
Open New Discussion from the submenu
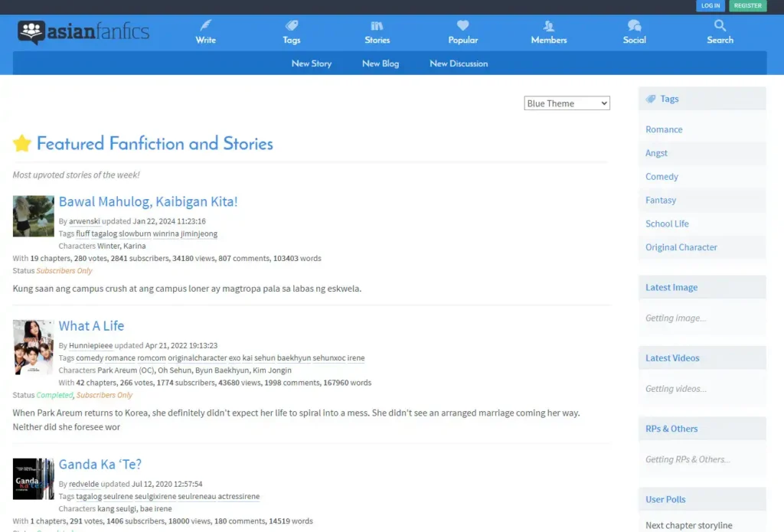pos(459,64)
